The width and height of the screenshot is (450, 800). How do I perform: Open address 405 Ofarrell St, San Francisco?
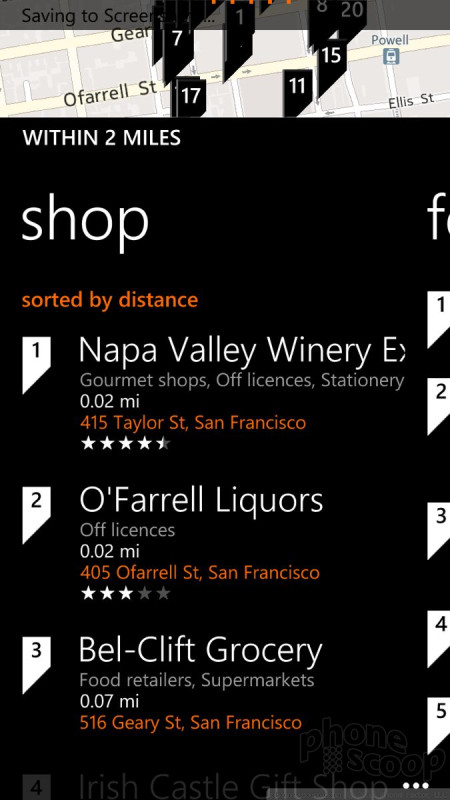click(x=200, y=572)
